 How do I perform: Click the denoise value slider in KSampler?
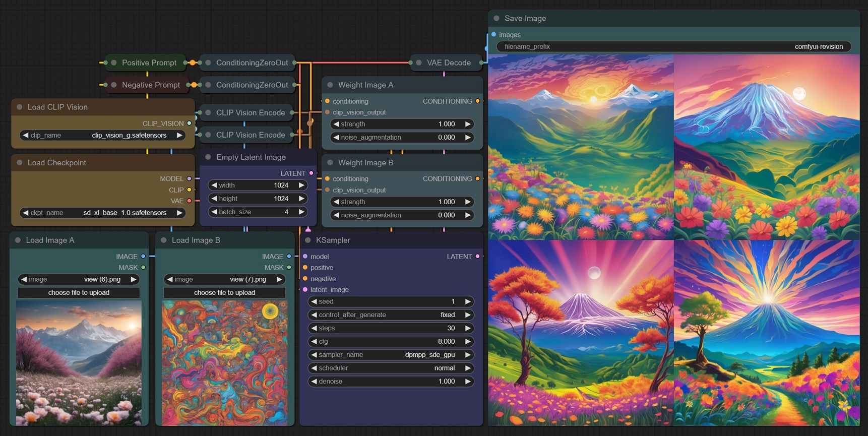pos(391,382)
